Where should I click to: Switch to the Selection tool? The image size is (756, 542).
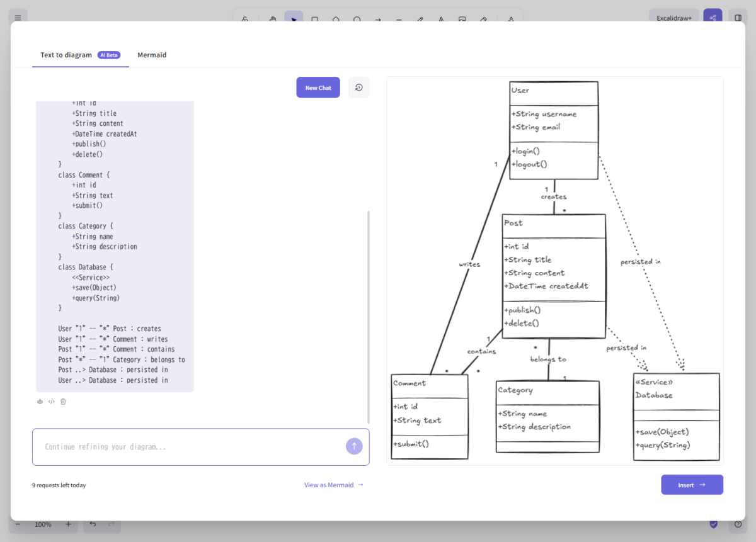click(294, 20)
